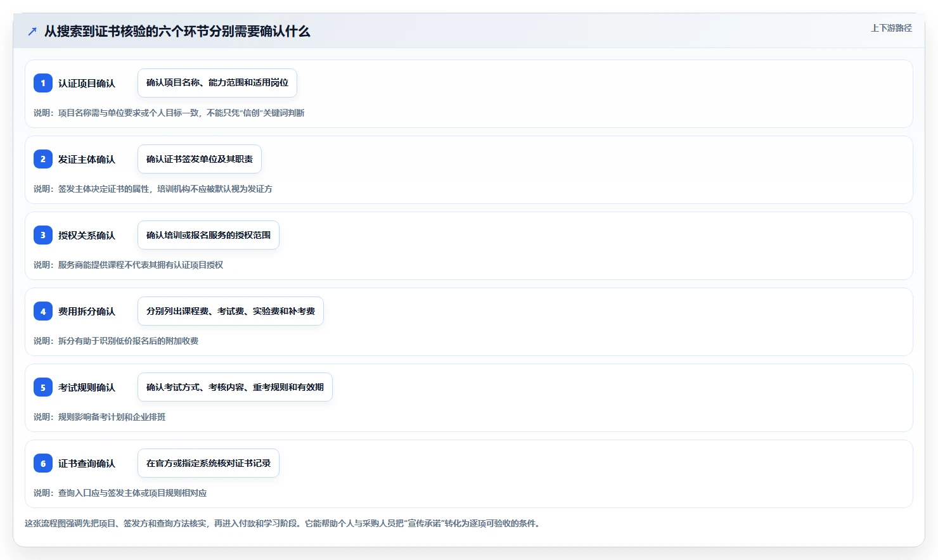Click the 确认证书签发单位及其职责 box

pyautogui.click(x=200, y=159)
